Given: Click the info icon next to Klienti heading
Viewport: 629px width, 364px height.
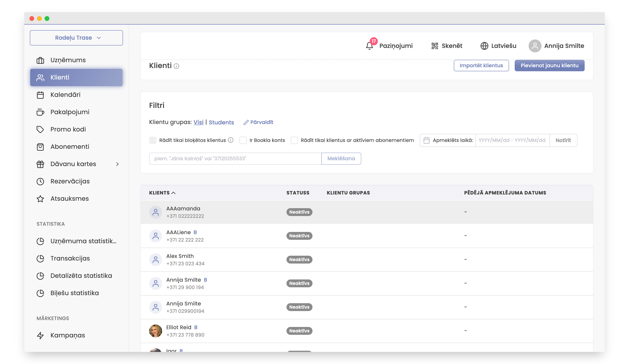Looking at the screenshot, I should click(176, 66).
